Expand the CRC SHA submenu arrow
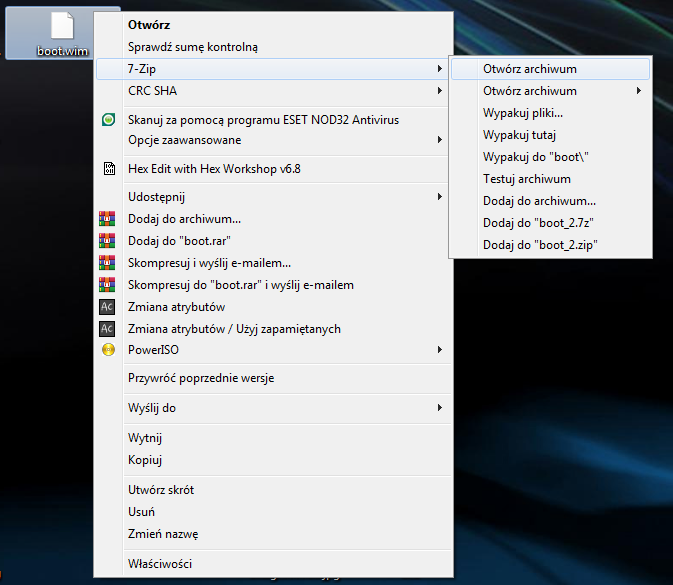The height and width of the screenshot is (585, 673). 440,91
